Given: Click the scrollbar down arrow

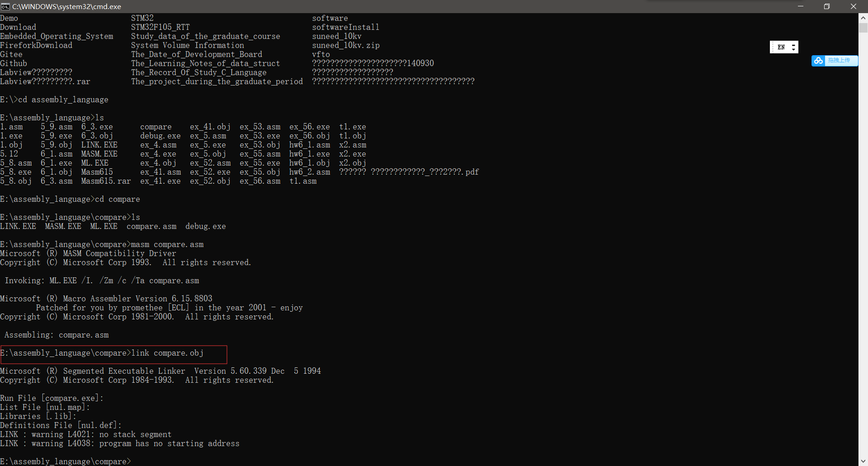Looking at the screenshot, I should pyautogui.click(x=863, y=461).
